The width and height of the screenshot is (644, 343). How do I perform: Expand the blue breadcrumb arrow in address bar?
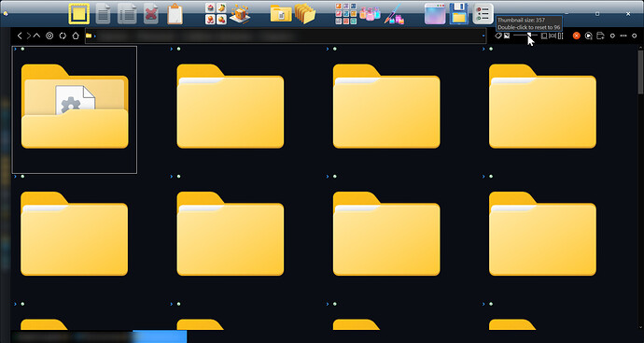[x=95, y=36]
